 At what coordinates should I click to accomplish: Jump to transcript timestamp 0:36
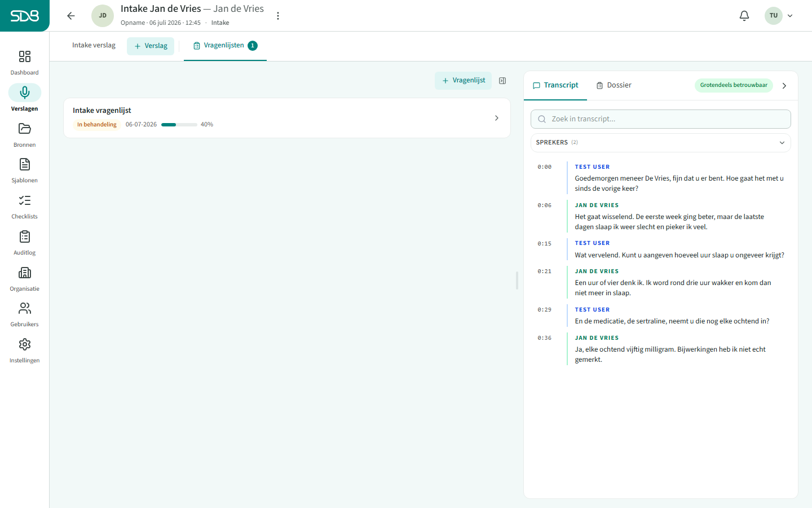point(545,338)
